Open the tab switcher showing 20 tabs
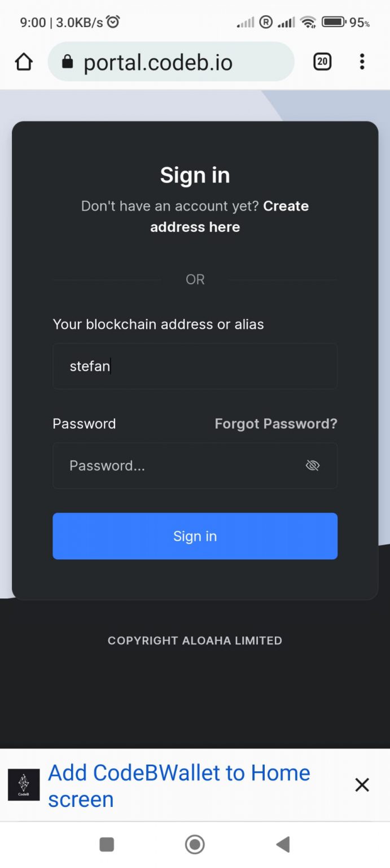390x868 pixels. [x=322, y=62]
